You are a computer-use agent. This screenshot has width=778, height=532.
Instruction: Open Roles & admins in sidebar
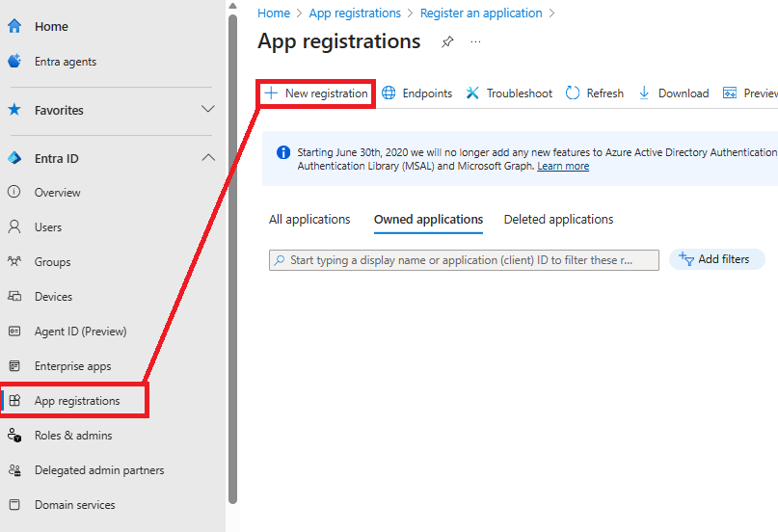(x=73, y=436)
